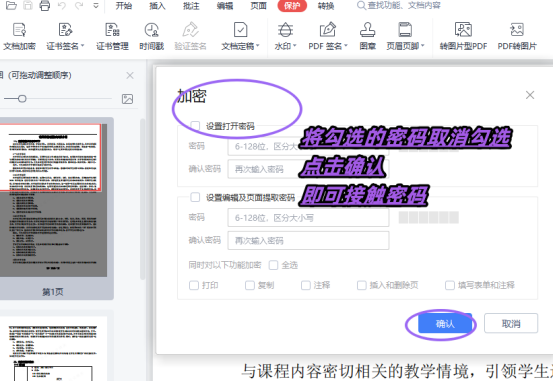Click the thumbnail size slider handle
The image size is (554, 382).
(x=22, y=99)
